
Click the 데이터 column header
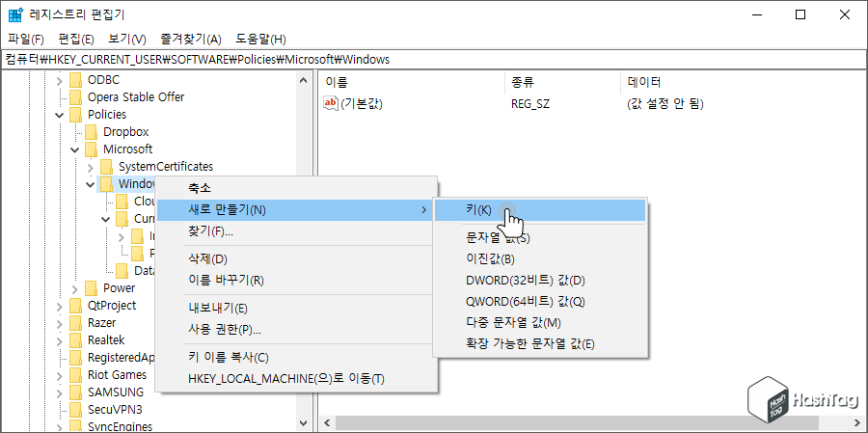coord(743,83)
